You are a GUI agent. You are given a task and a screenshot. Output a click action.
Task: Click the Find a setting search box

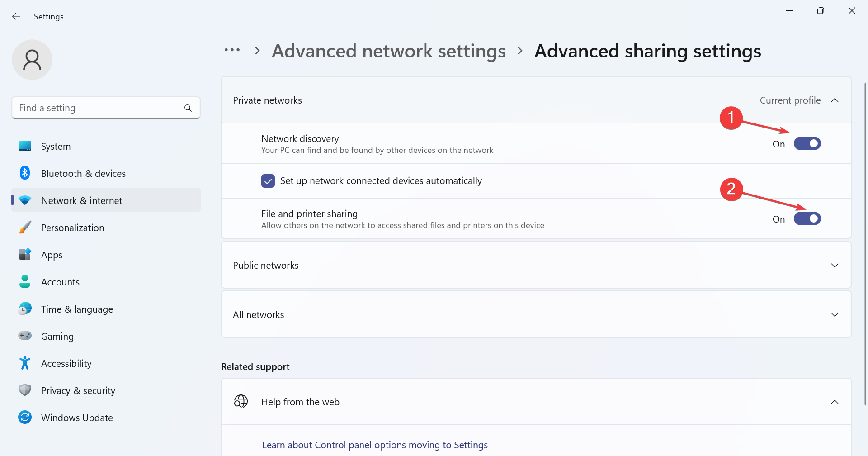coord(99,108)
